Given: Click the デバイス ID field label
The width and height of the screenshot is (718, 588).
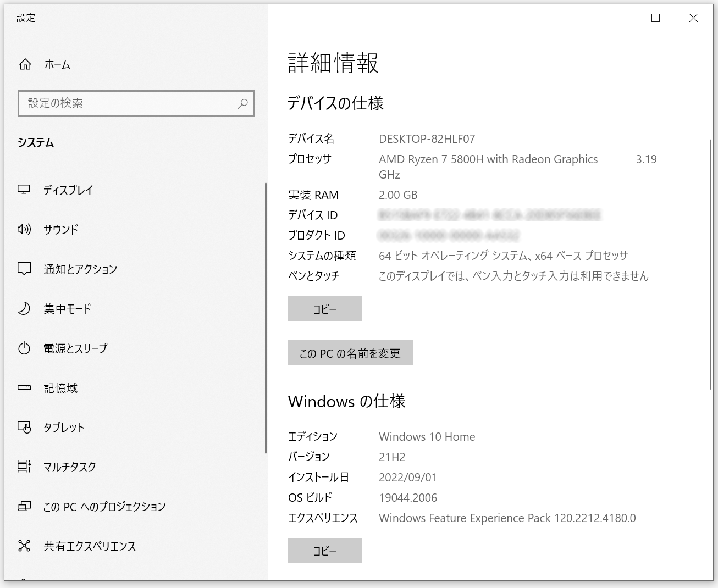Looking at the screenshot, I should (x=313, y=215).
